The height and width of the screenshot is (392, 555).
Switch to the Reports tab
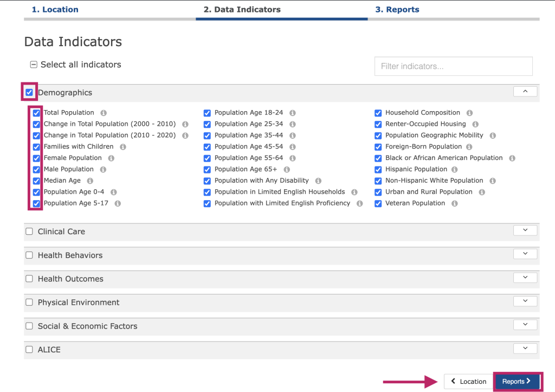pos(397,9)
